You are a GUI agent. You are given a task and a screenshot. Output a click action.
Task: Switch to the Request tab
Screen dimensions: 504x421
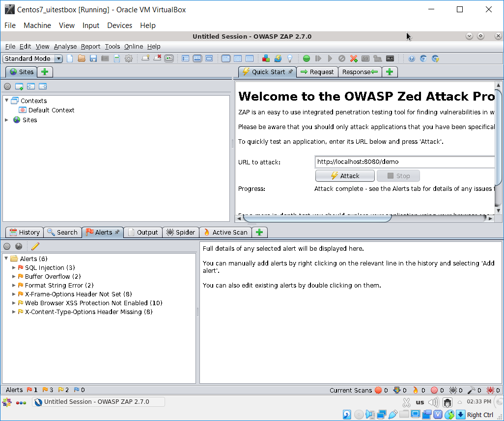[x=317, y=72]
